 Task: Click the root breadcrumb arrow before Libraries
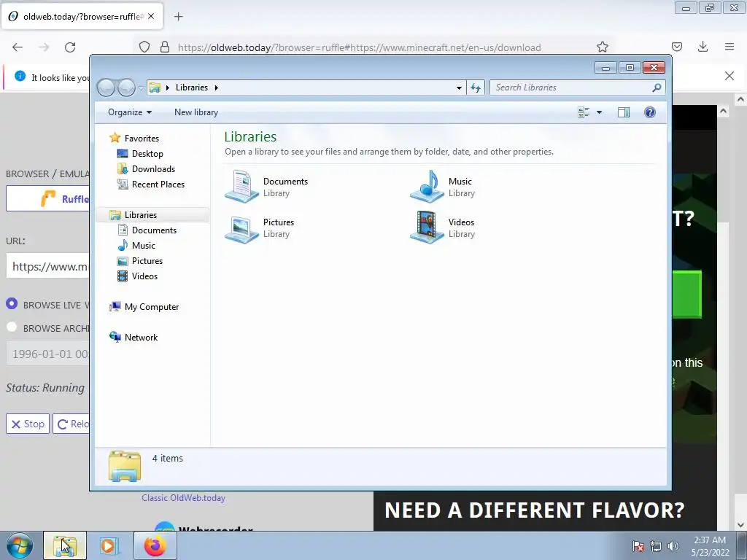point(168,87)
